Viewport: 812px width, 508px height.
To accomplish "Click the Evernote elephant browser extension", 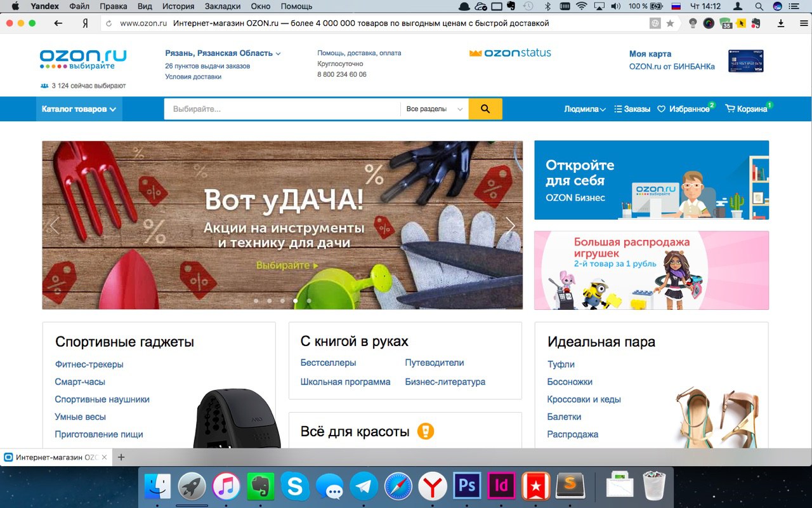I will 756,23.
